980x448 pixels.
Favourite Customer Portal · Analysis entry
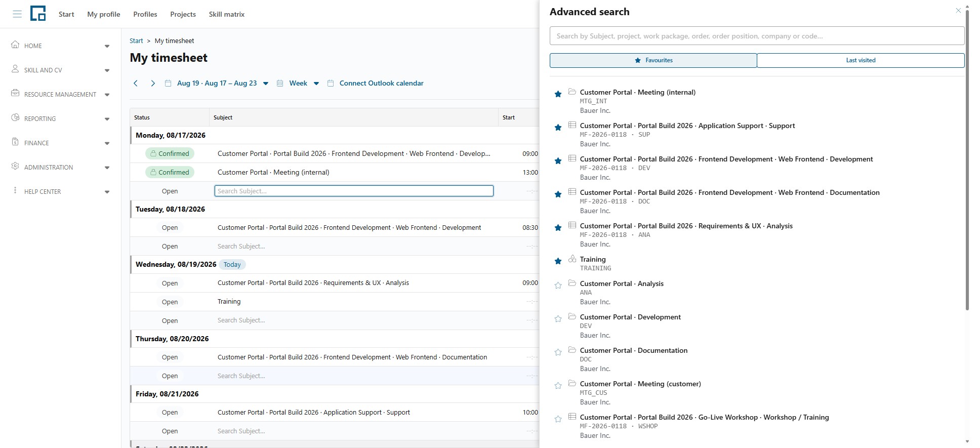click(558, 286)
